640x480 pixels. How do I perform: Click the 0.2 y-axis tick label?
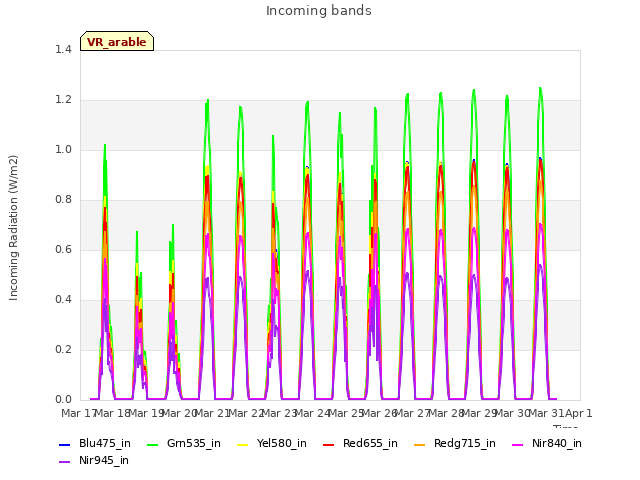tap(63, 349)
